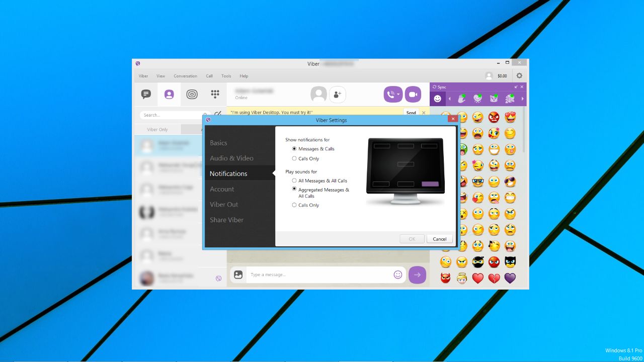Select the smiley emoticons tab
This screenshot has height=362, width=644.
438,99
